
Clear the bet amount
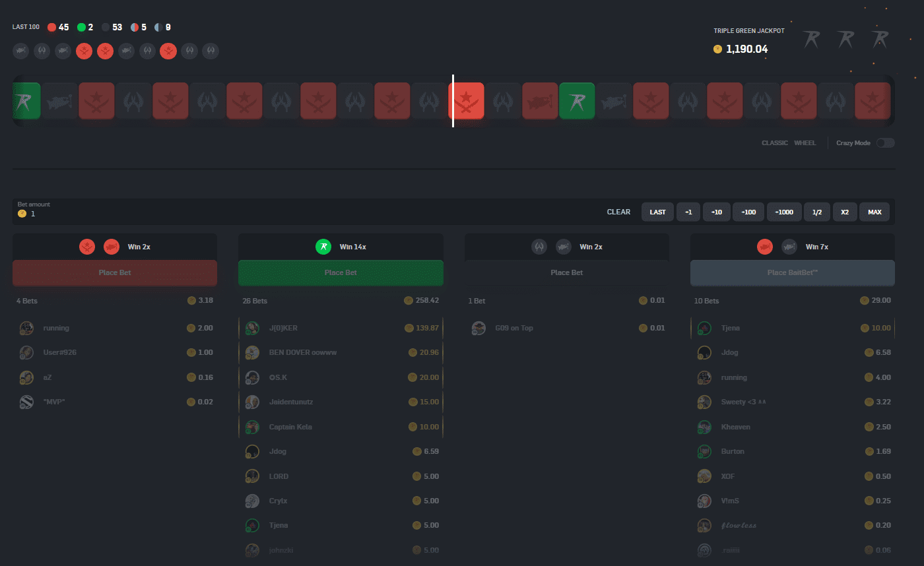618,212
